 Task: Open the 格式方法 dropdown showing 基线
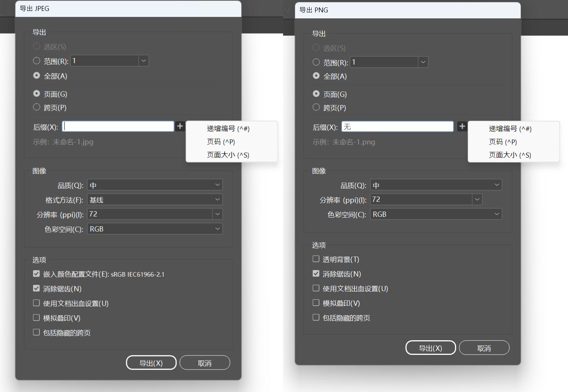[217, 199]
